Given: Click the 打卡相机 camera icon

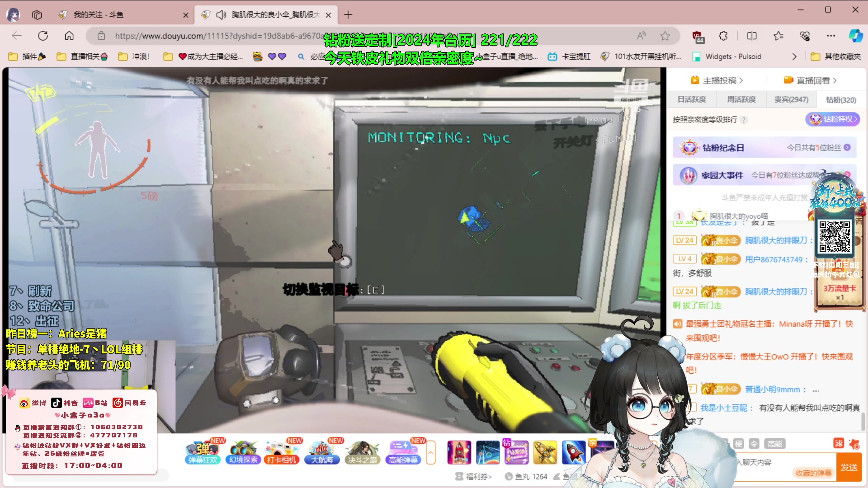Looking at the screenshot, I should click(282, 452).
